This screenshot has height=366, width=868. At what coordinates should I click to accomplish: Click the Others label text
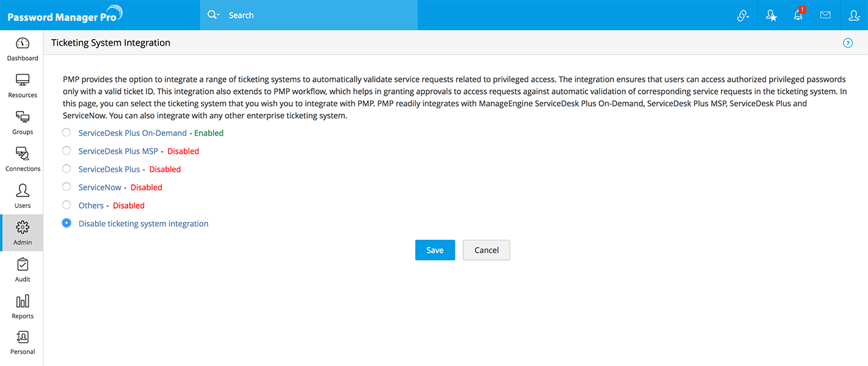(91, 206)
